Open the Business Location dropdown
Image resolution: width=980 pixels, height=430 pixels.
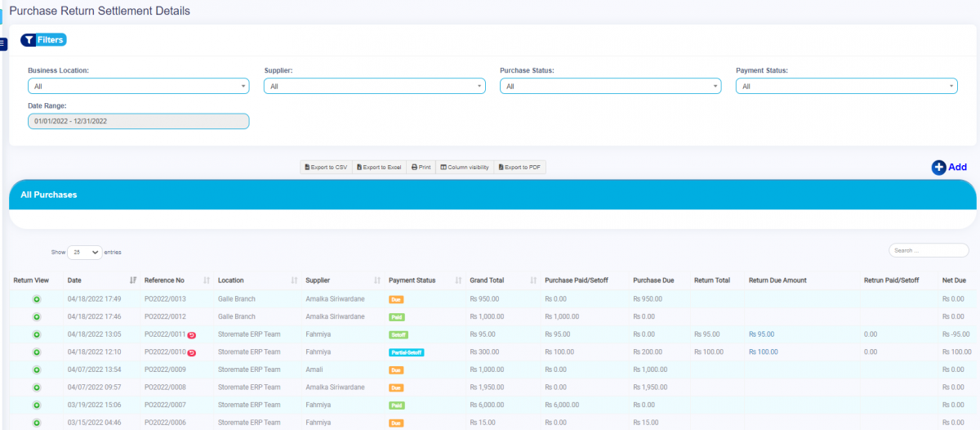138,86
